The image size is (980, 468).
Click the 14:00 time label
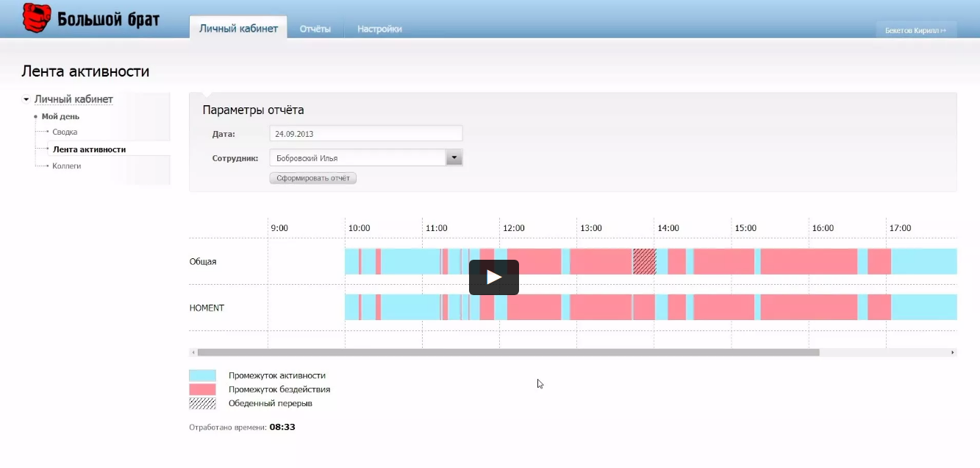tap(668, 228)
